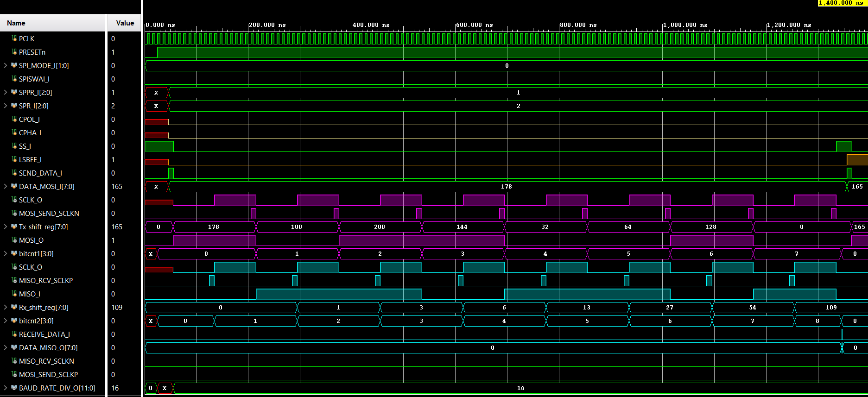Expand the Rx_shift_reg[7:0] bus
This screenshot has width=868, height=397.
click(x=6, y=308)
